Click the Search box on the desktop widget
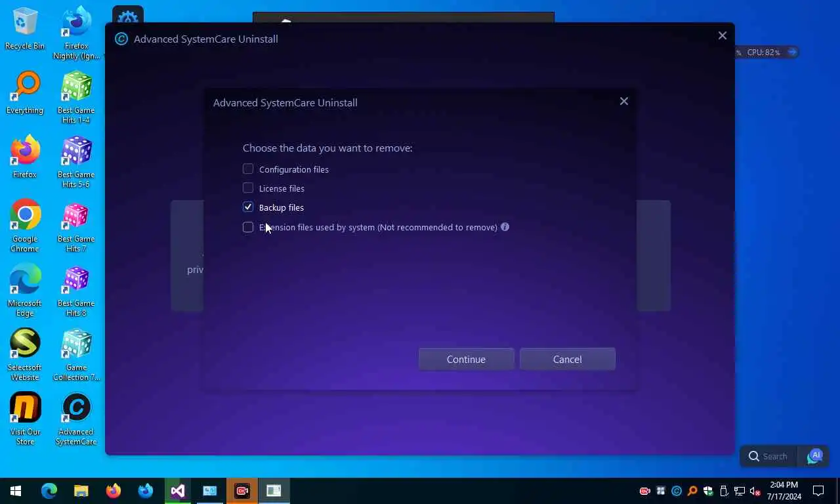Image resolution: width=840 pixels, height=504 pixels. tap(768, 456)
